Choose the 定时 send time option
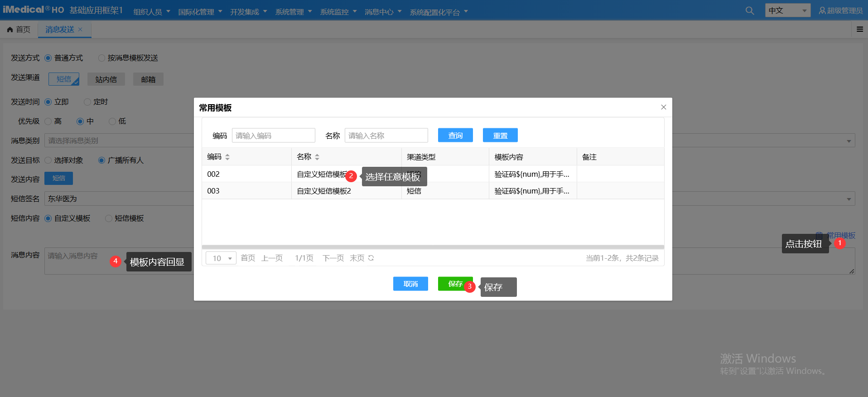868x397 pixels. (87, 102)
